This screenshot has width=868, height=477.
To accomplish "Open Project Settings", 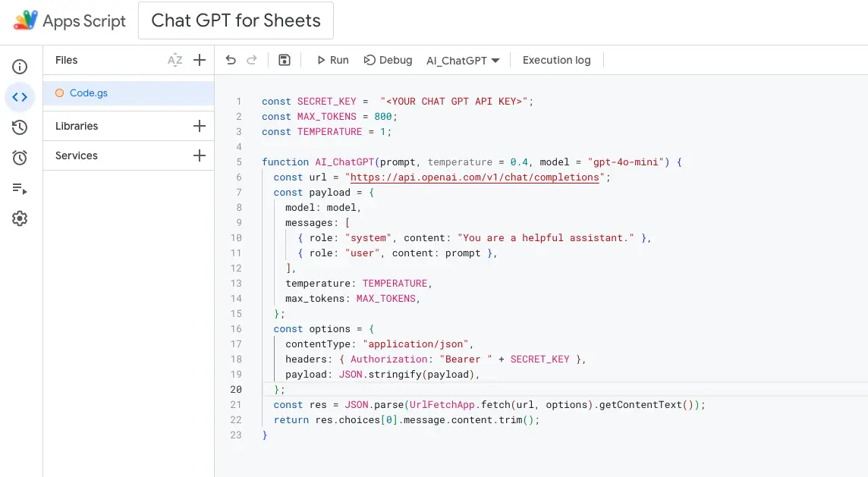I will tap(20, 218).
